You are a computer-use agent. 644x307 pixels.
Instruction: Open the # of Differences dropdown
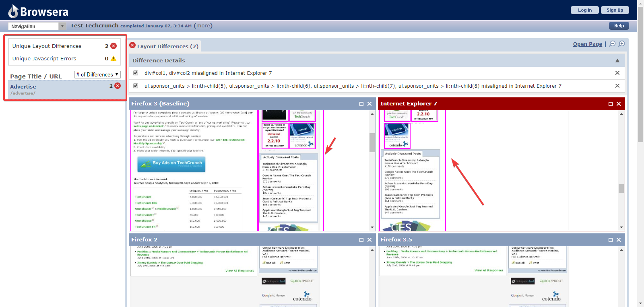tap(97, 74)
